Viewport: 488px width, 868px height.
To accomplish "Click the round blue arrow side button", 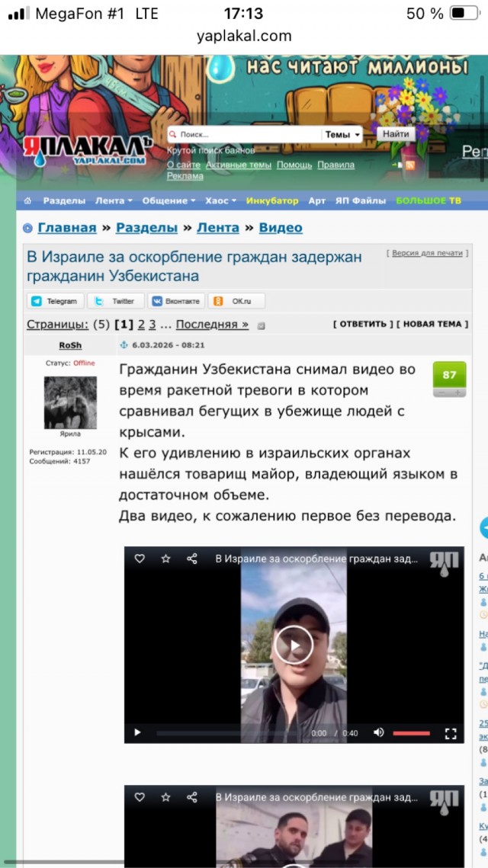I will pos(484,527).
